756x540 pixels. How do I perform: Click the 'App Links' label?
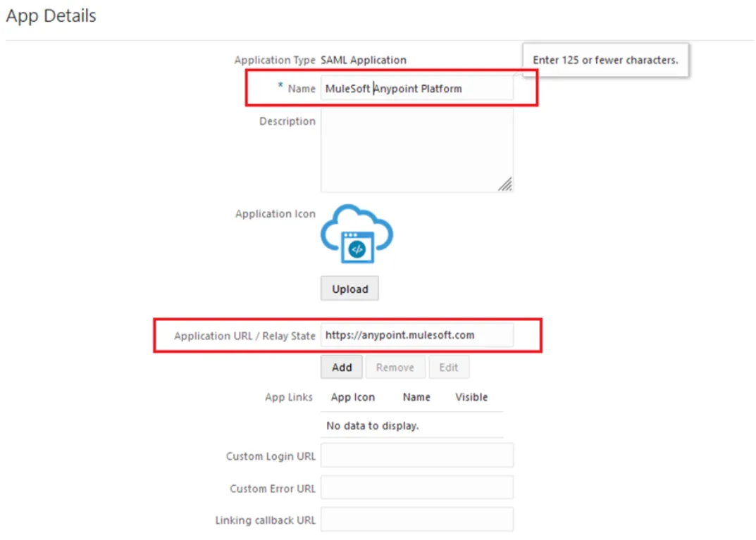point(288,397)
